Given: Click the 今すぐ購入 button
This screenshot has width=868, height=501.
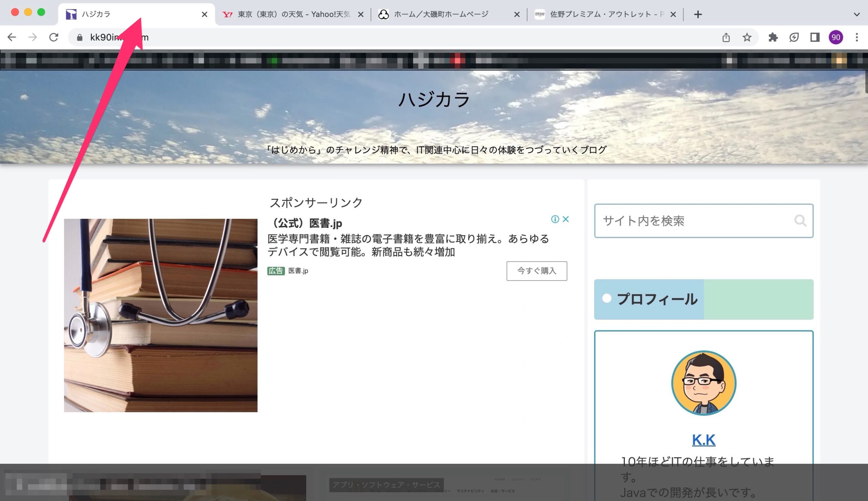Looking at the screenshot, I should click(537, 271).
